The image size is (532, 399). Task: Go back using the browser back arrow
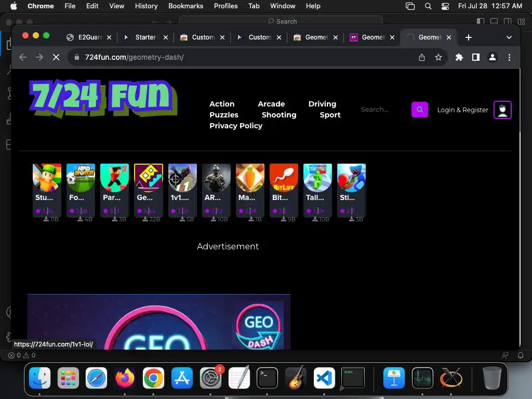pyautogui.click(x=23, y=57)
